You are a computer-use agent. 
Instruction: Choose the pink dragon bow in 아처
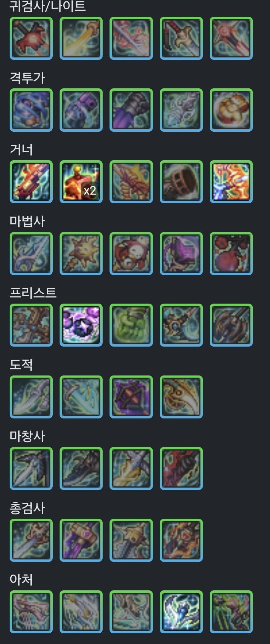[31, 612]
